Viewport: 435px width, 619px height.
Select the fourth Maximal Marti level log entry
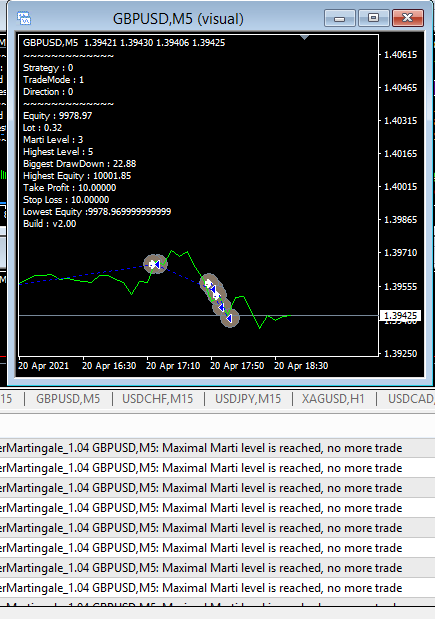(x=218, y=508)
